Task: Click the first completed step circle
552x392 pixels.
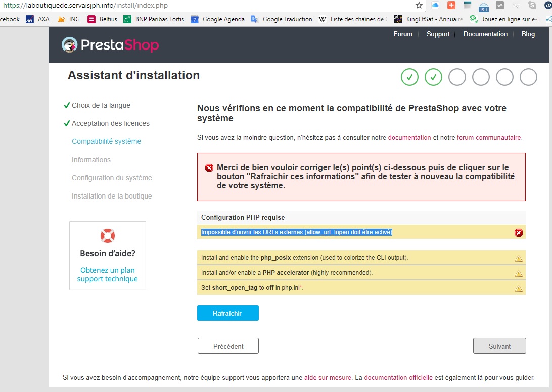Action: point(409,77)
